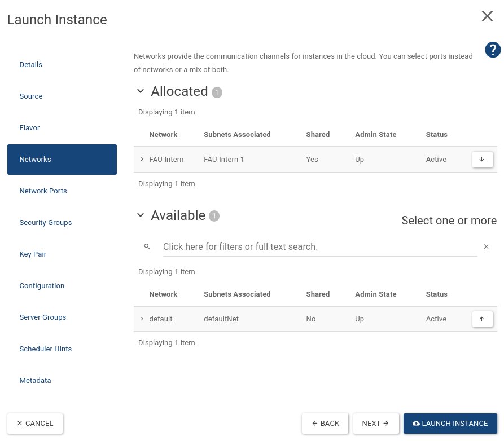Click the Launch Instance button
Image resolution: width=504 pixels, height=441 pixels.
coord(450,424)
